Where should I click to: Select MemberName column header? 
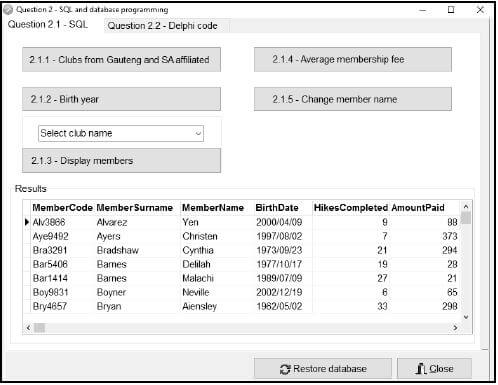tap(213, 208)
